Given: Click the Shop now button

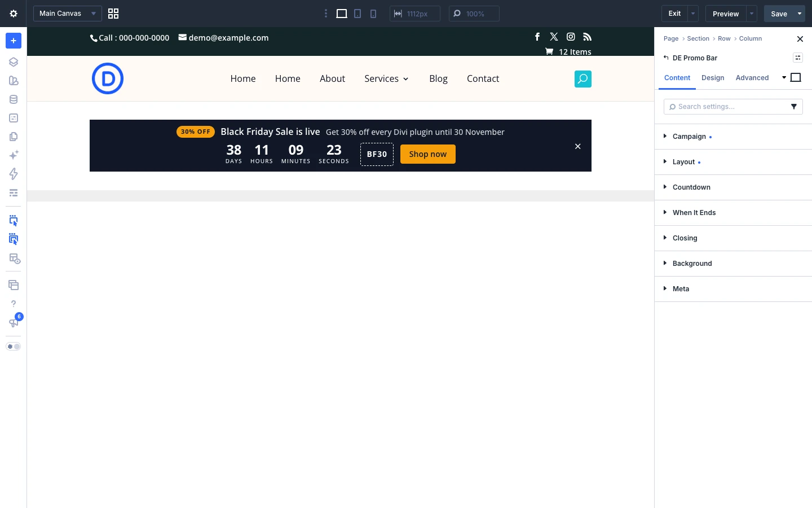Looking at the screenshot, I should [x=428, y=154].
